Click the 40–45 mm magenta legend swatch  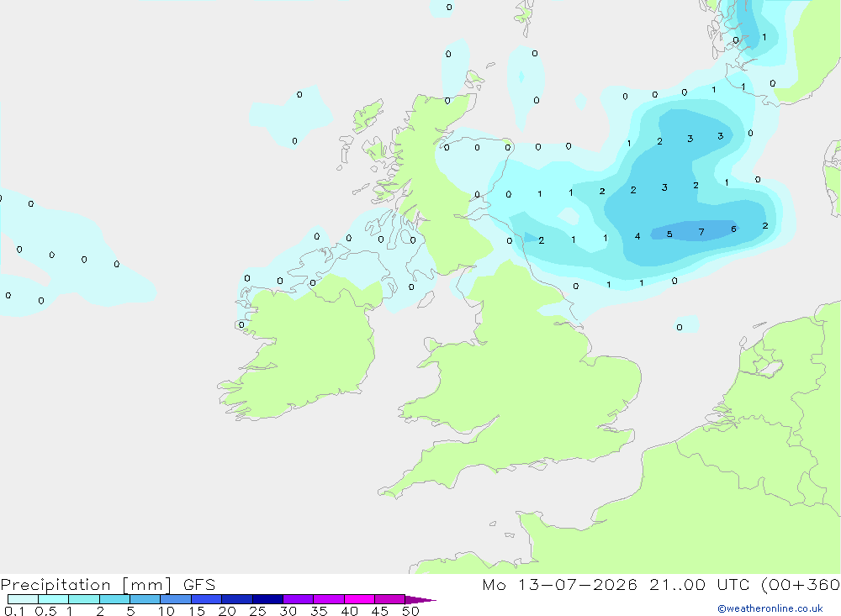click(x=359, y=599)
